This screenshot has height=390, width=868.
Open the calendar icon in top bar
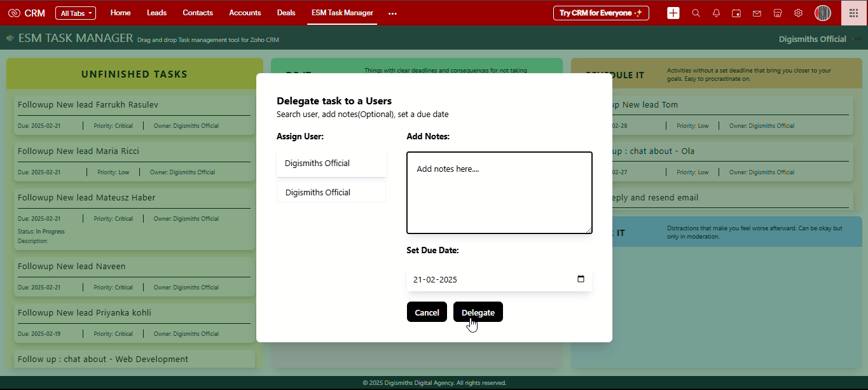tap(736, 13)
